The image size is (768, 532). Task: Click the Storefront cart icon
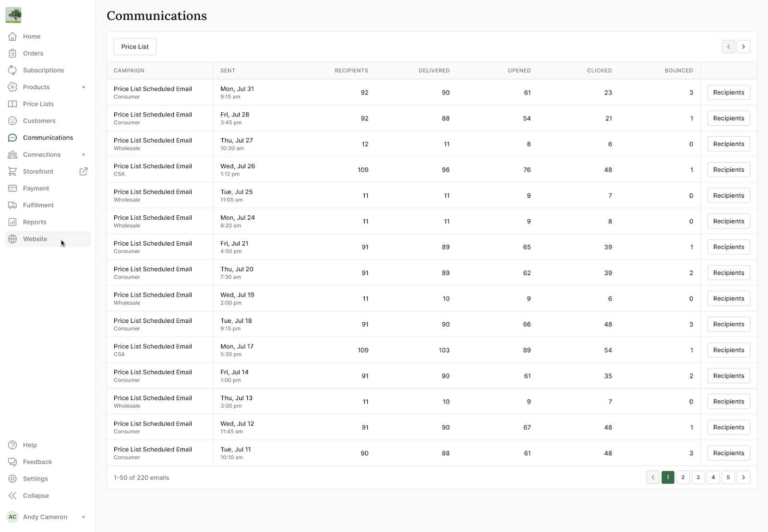click(x=12, y=171)
